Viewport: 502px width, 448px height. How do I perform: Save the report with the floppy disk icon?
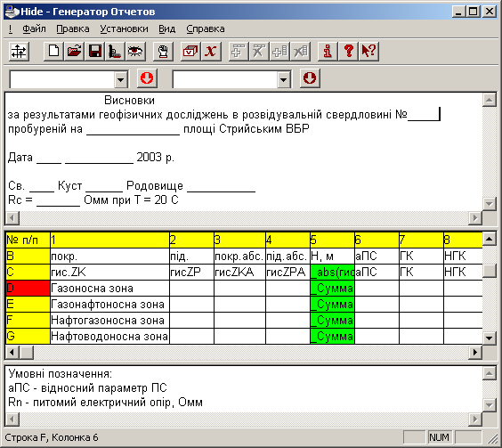click(x=94, y=52)
